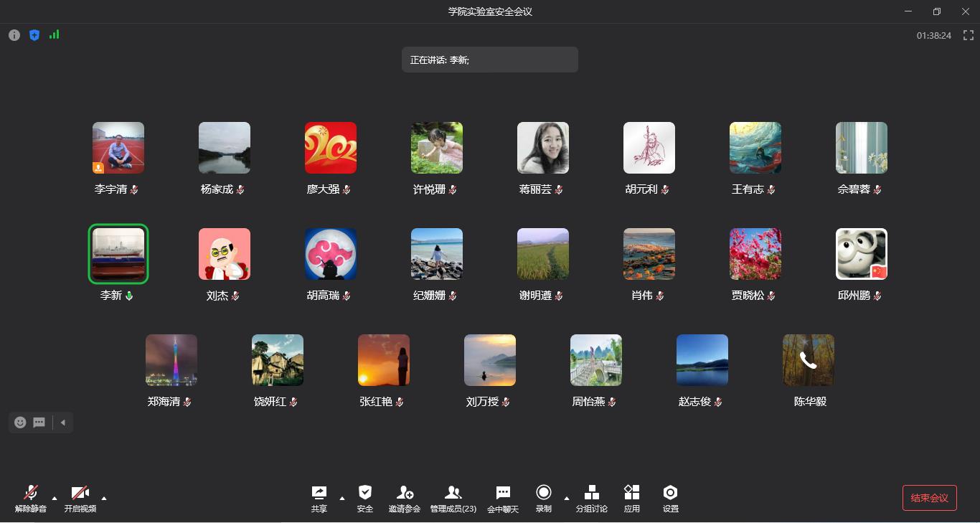The image size is (980, 523).
Task: Check the green network signal icon
Action: (55, 34)
